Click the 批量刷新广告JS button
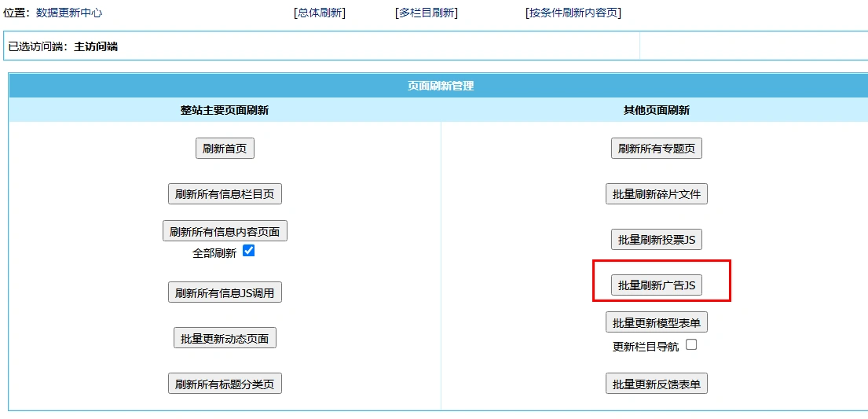 [x=656, y=285]
